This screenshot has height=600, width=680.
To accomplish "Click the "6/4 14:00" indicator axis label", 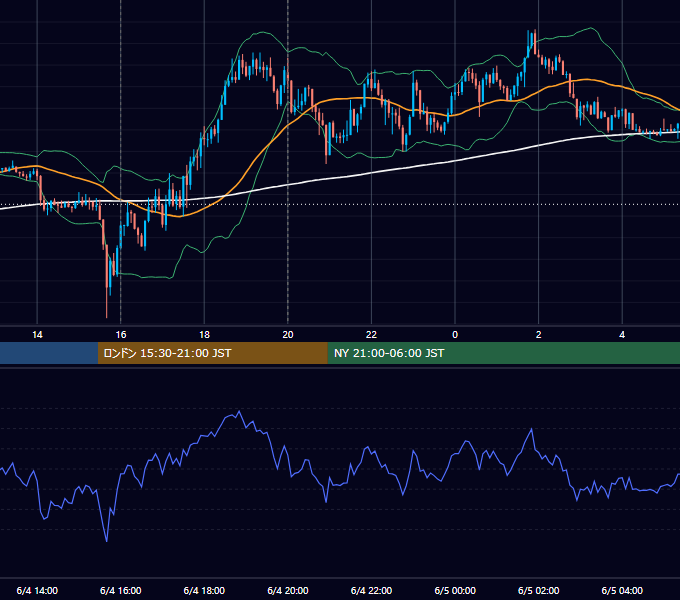I will coord(37,590).
